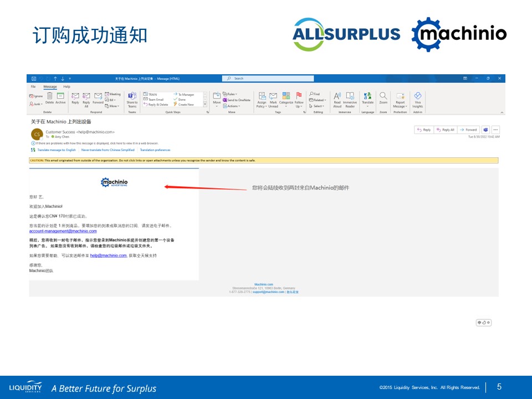Click the Forward button in message header
This screenshot has height=399, width=532.
click(x=469, y=130)
